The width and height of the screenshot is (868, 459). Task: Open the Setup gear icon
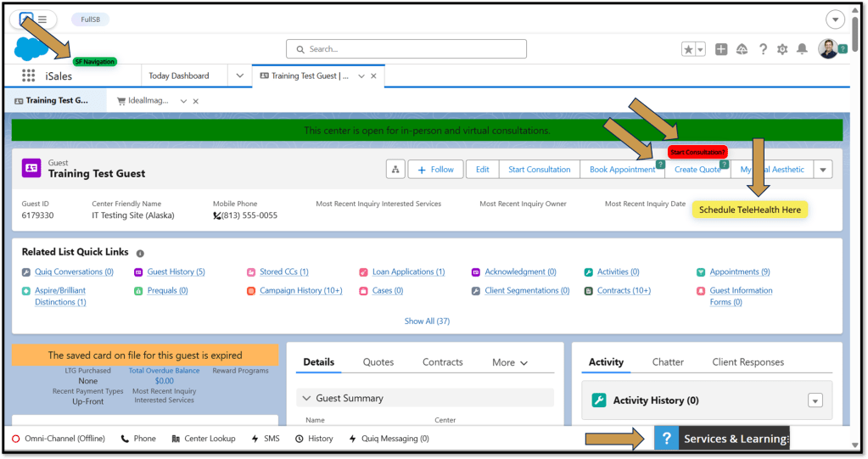coord(782,49)
